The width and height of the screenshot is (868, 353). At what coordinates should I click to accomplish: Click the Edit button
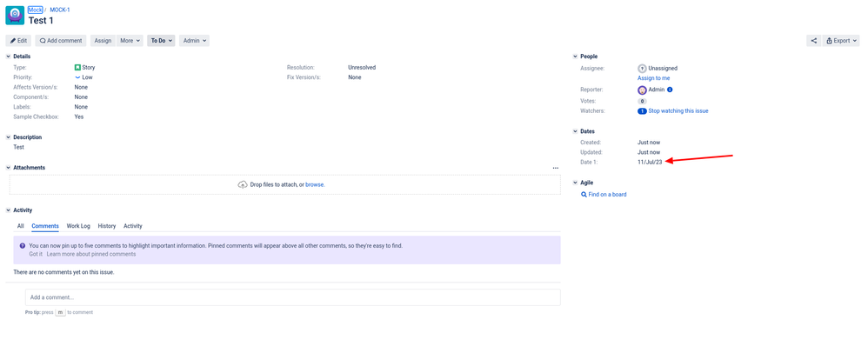[x=18, y=40]
